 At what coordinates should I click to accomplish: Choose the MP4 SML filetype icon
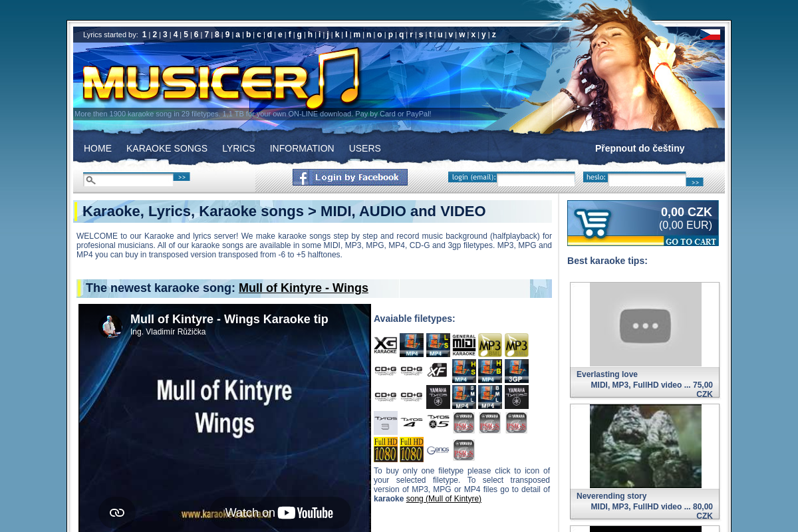pos(464,397)
